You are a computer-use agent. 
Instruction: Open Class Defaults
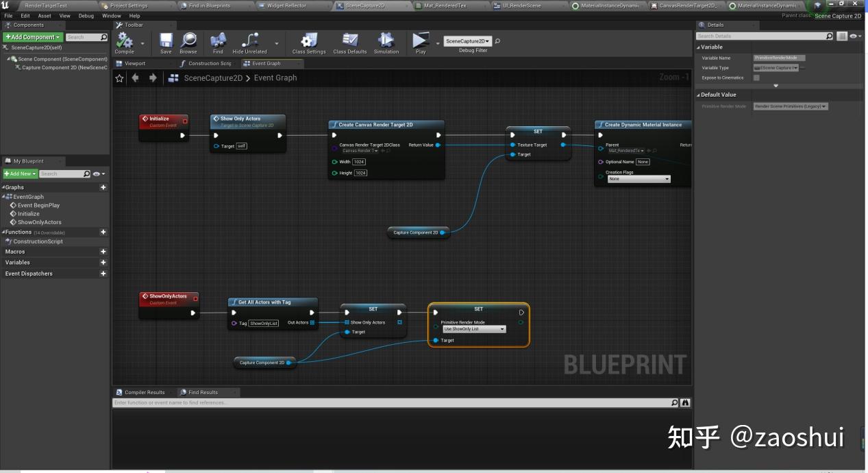click(x=349, y=42)
